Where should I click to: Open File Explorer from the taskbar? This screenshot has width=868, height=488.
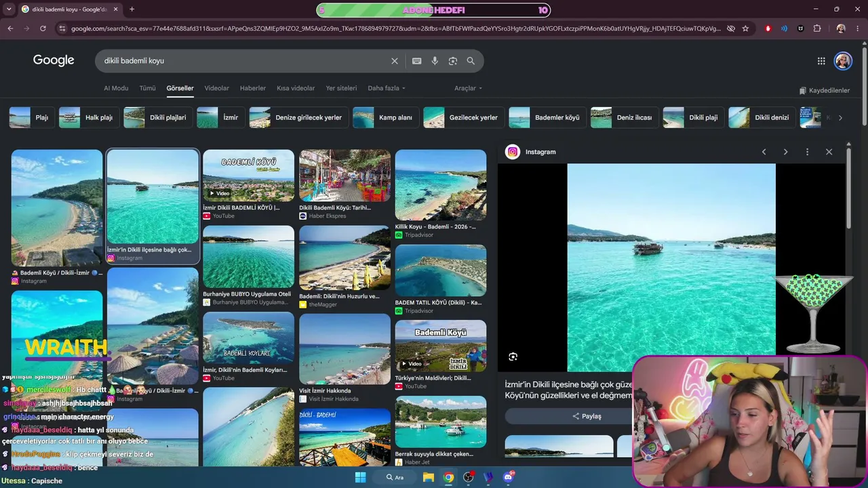[x=429, y=477]
